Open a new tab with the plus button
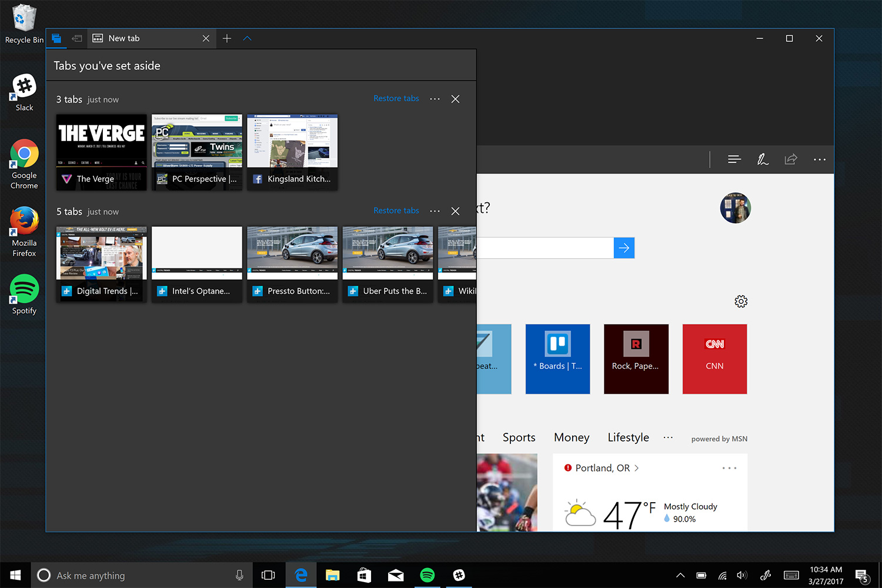 (227, 38)
